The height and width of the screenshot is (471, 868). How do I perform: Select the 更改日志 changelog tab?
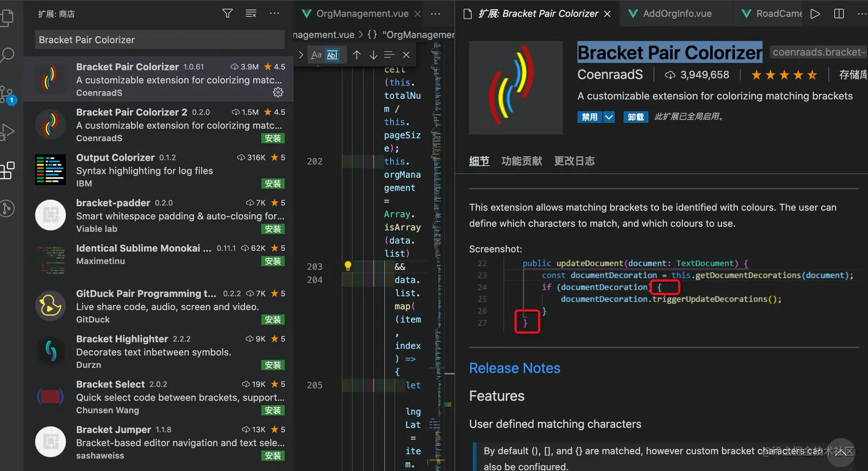pyautogui.click(x=574, y=161)
